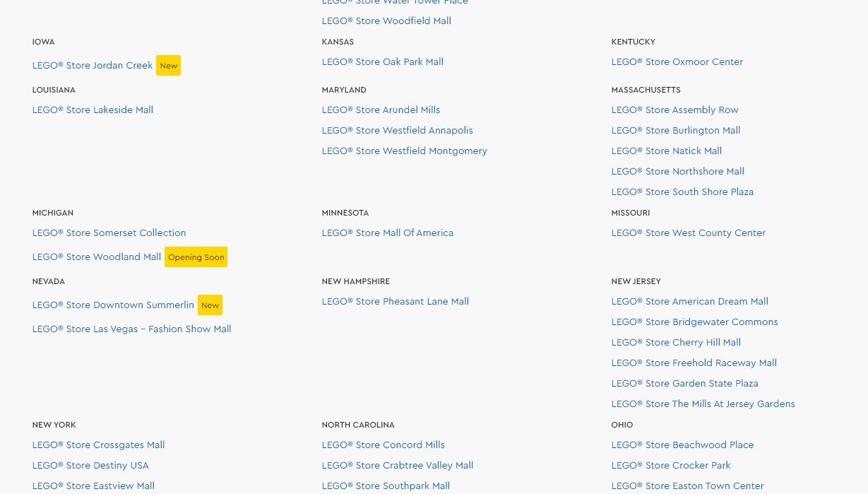Viewport: 868px width, 494px height.
Task: Open LEGO Store Beachwood Place link
Action: [683, 445]
